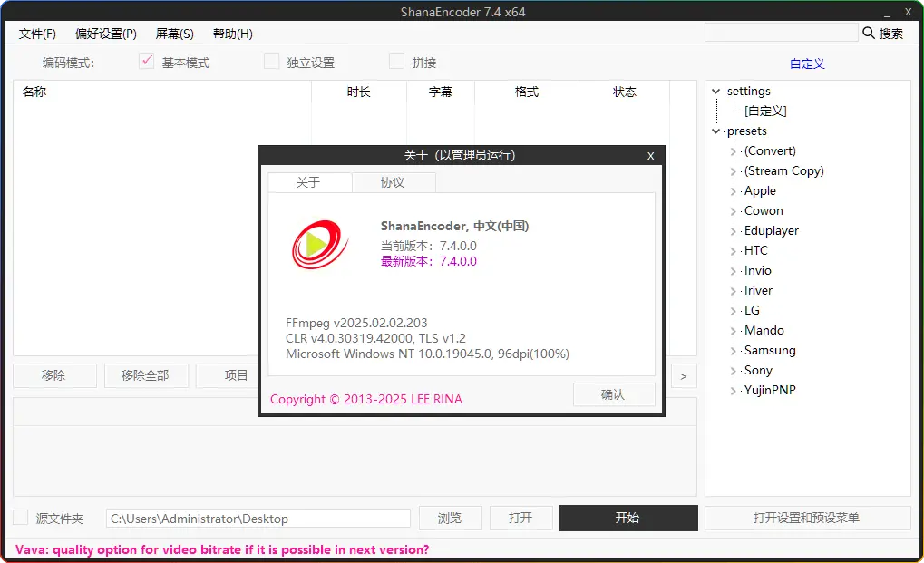Click the search magnifier icon

[868, 33]
